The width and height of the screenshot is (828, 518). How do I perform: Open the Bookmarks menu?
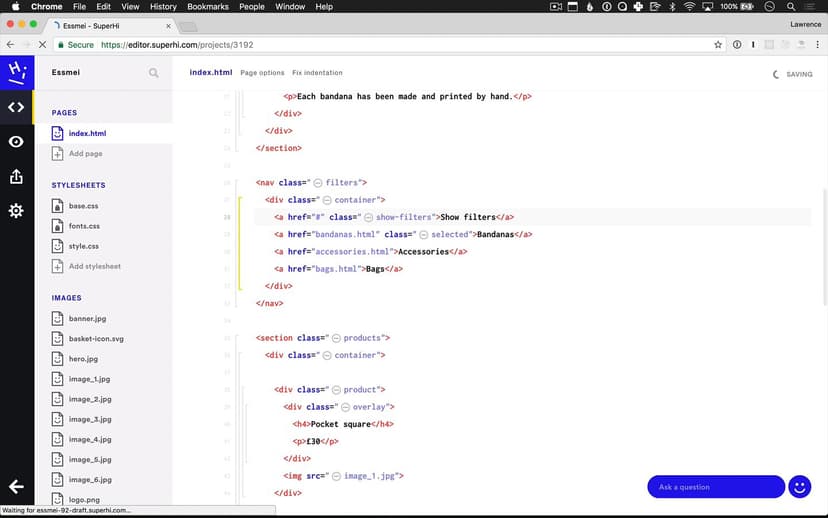click(x=208, y=7)
